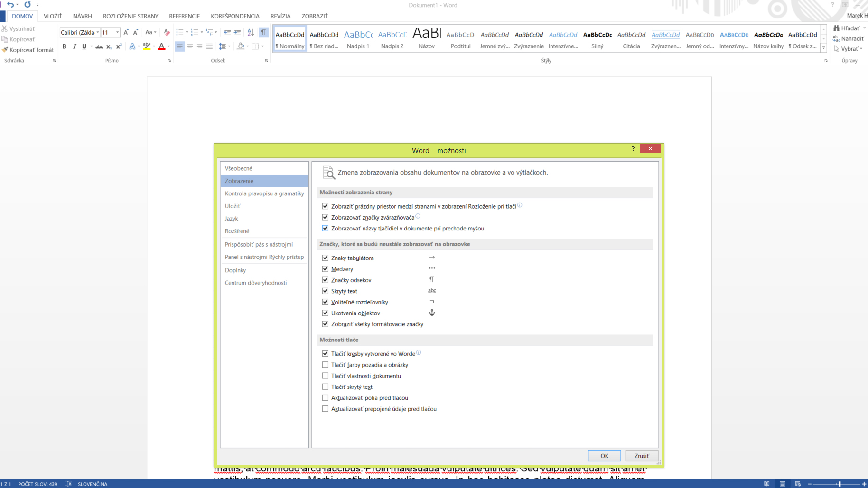Select Rozšírené in options sidebar
The image size is (868, 488).
coord(264,231)
